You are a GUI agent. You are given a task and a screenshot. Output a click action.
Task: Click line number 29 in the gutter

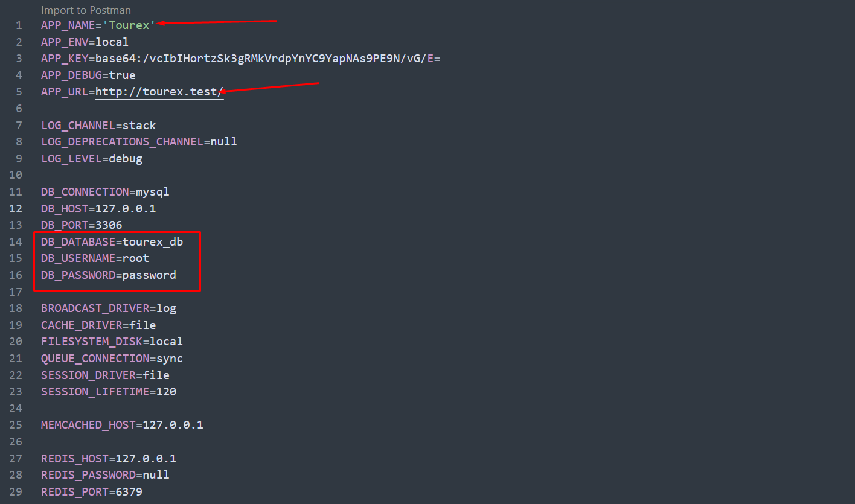tap(16, 492)
